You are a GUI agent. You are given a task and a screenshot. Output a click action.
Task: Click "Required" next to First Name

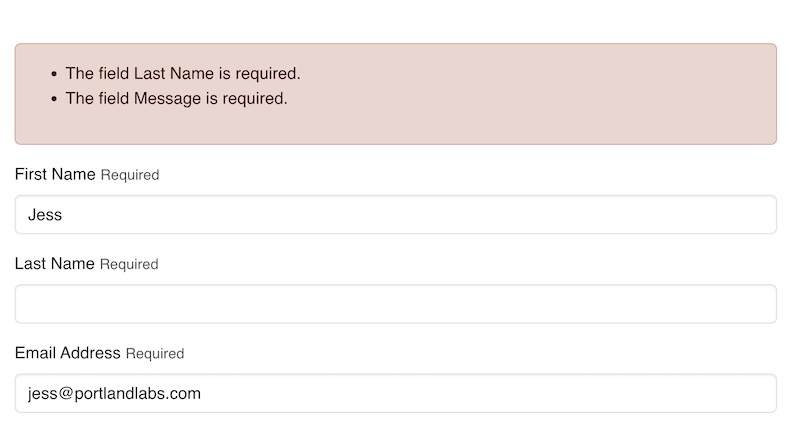[130, 175]
